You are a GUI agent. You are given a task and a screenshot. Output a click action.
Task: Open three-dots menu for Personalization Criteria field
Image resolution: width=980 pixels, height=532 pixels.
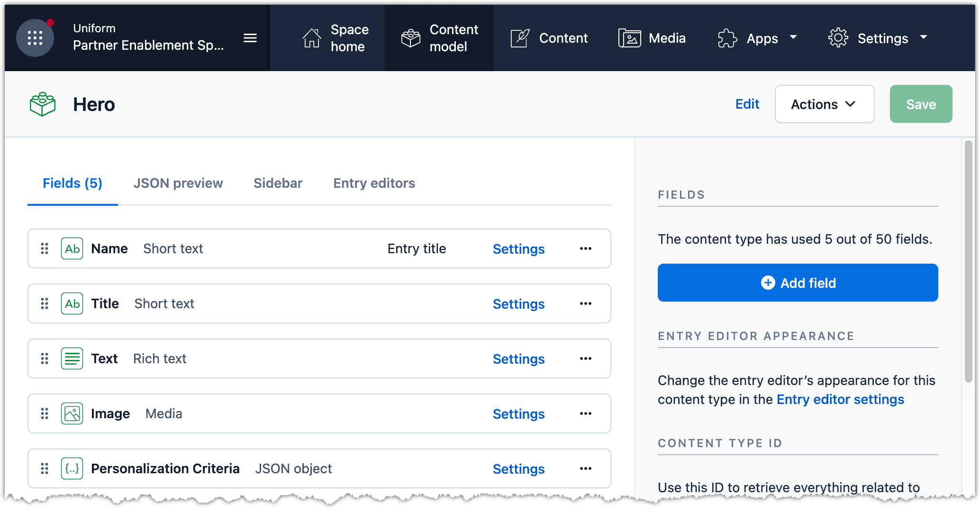pyautogui.click(x=586, y=468)
